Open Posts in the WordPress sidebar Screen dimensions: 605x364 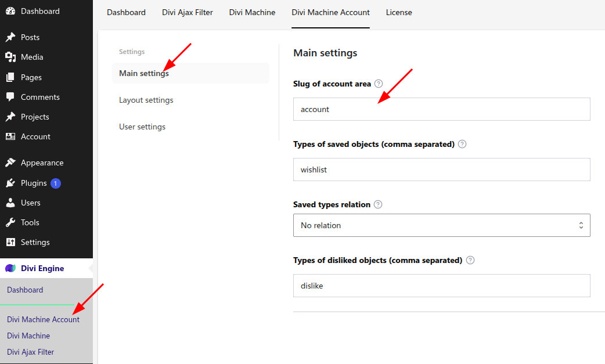click(30, 37)
